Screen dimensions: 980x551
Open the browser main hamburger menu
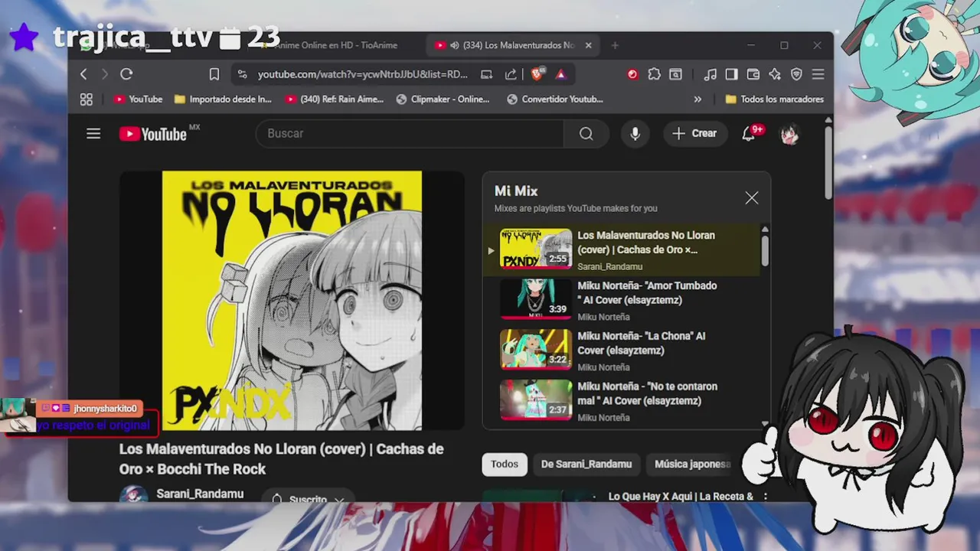click(x=818, y=74)
